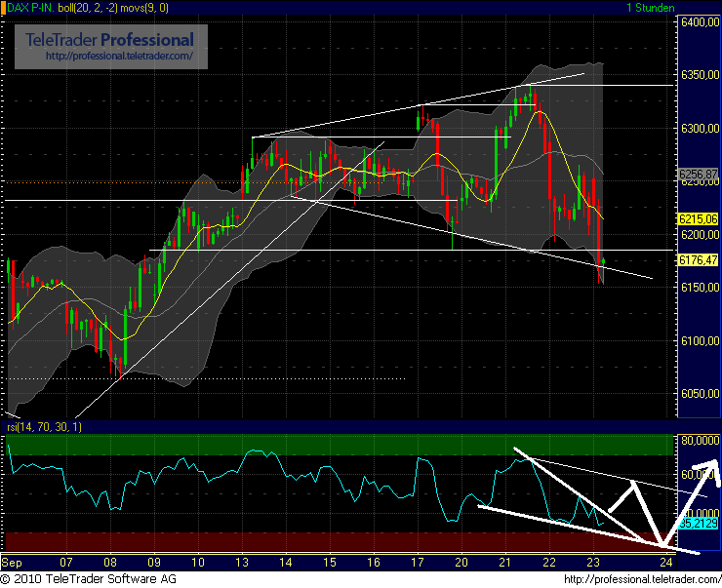
Task: Click date 07 on the time axis
Action: (66, 563)
